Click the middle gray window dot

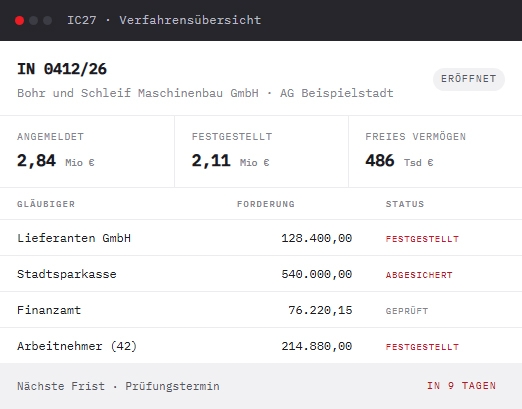click(33, 20)
